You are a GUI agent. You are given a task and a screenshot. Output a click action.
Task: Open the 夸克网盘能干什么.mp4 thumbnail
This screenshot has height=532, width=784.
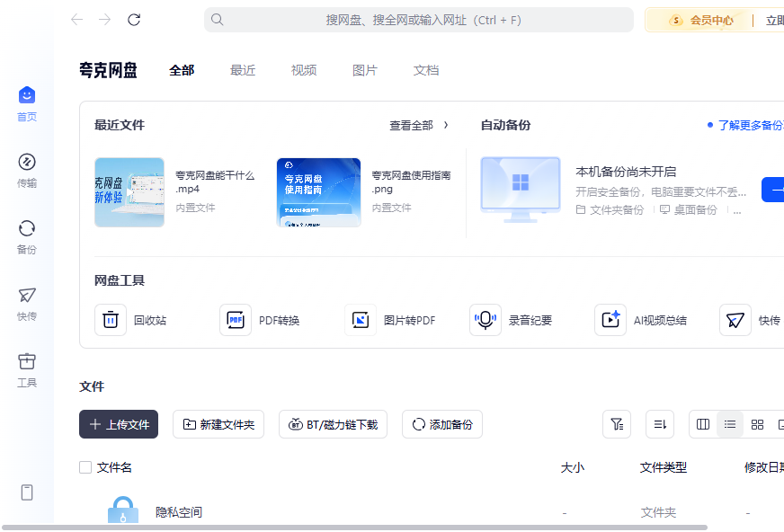pos(129,192)
